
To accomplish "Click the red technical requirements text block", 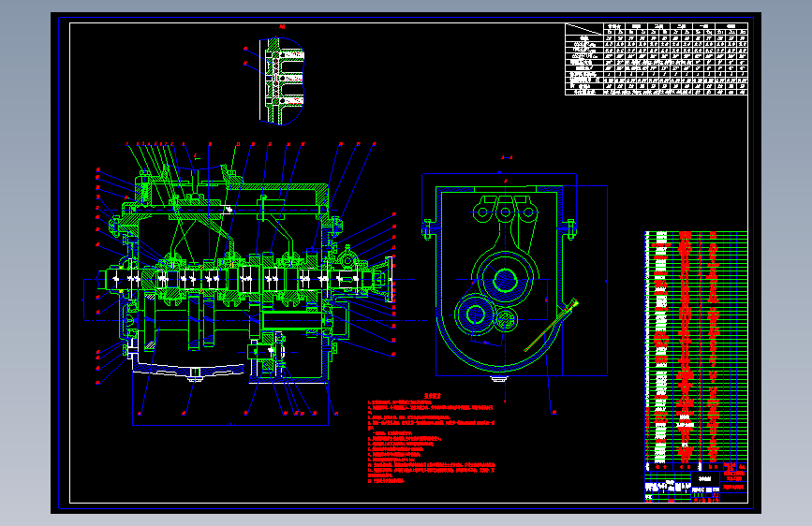I will coord(432,439).
